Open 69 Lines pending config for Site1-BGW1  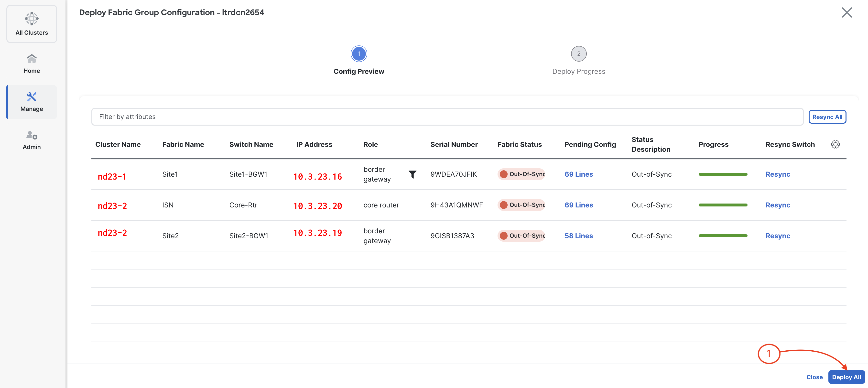click(x=579, y=174)
